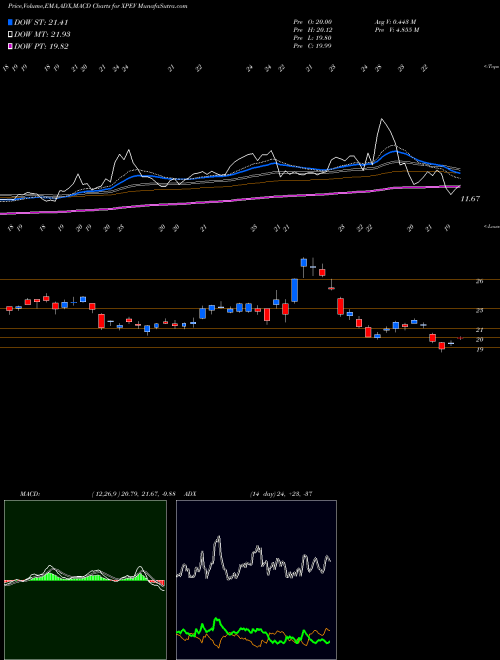The image size is (500, 660).
Task: Select the DOW ST: 21.41 label
Action: 41,22
